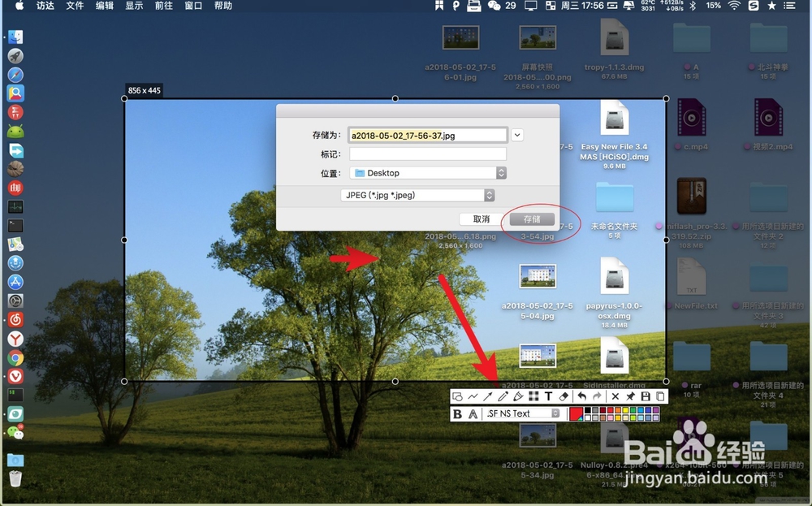812x506 pixels.
Task: Select the pencil tool
Action: 503,396
